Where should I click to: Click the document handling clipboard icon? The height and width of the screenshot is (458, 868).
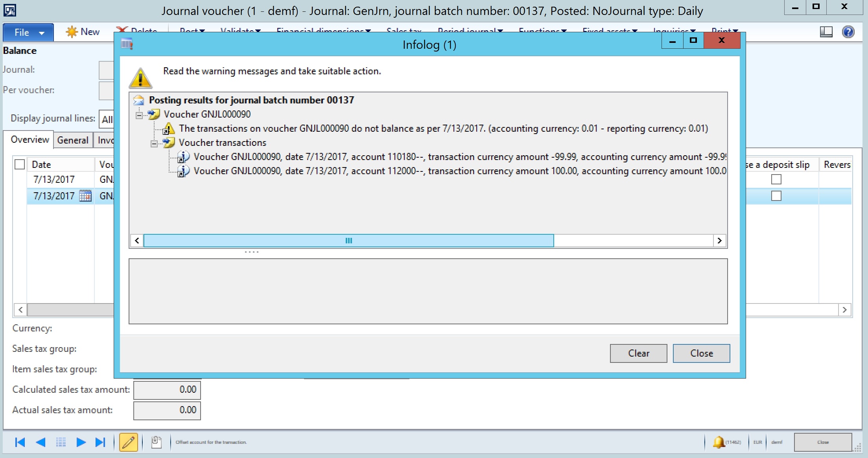156,442
